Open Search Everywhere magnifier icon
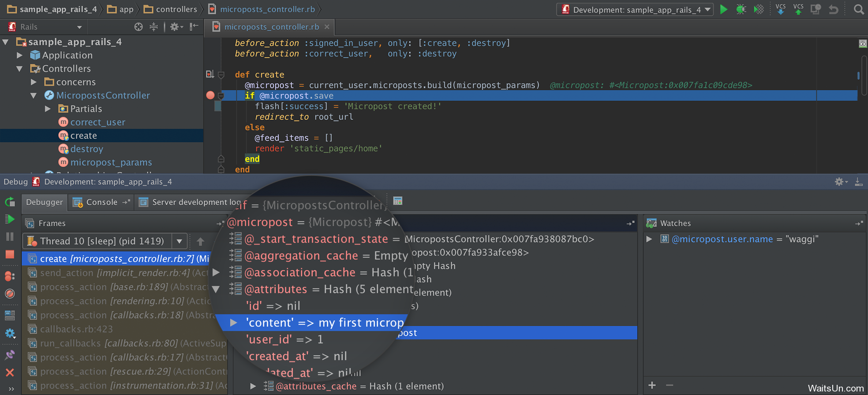Screen dimensions: 868x395 [858, 9]
